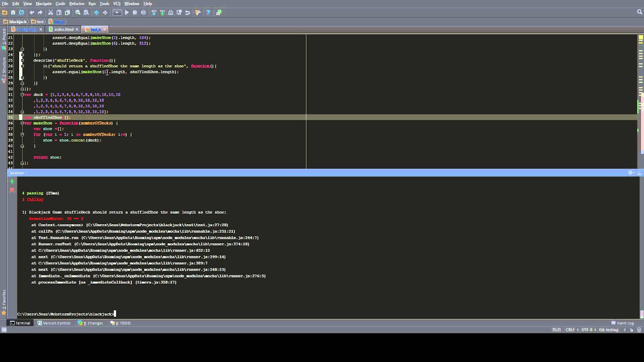Collapse the var deck array fold
Viewport: 644px width, 362px height.
coord(22,95)
